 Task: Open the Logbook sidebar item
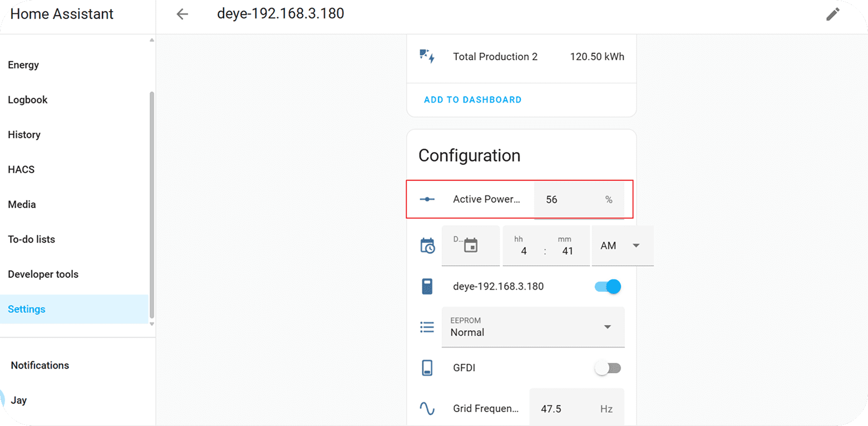coord(28,100)
